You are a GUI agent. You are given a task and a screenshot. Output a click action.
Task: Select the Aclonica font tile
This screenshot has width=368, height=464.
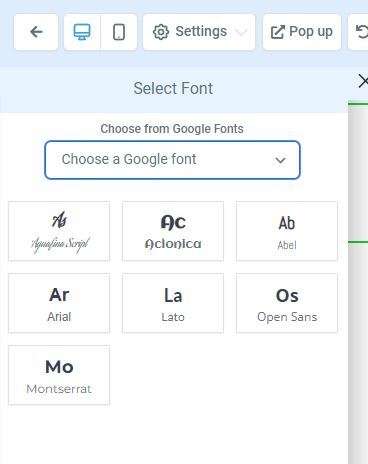tap(173, 231)
